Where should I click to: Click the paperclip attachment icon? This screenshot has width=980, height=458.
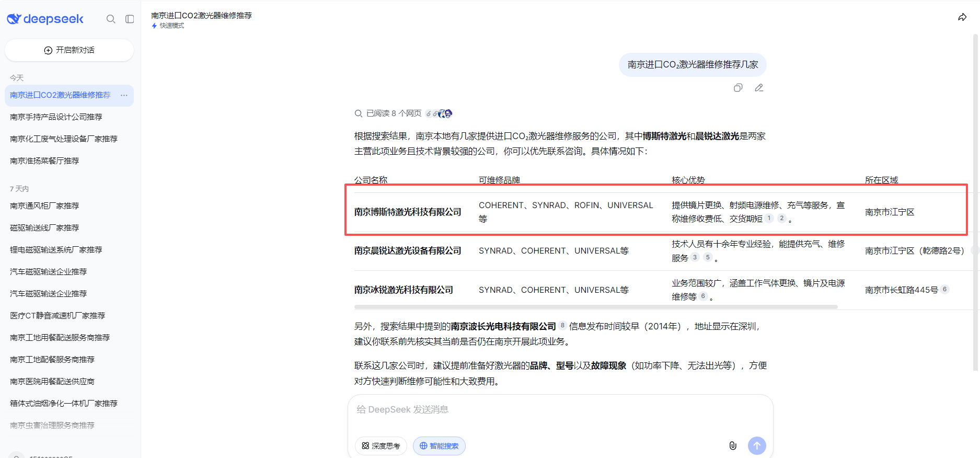click(x=733, y=445)
